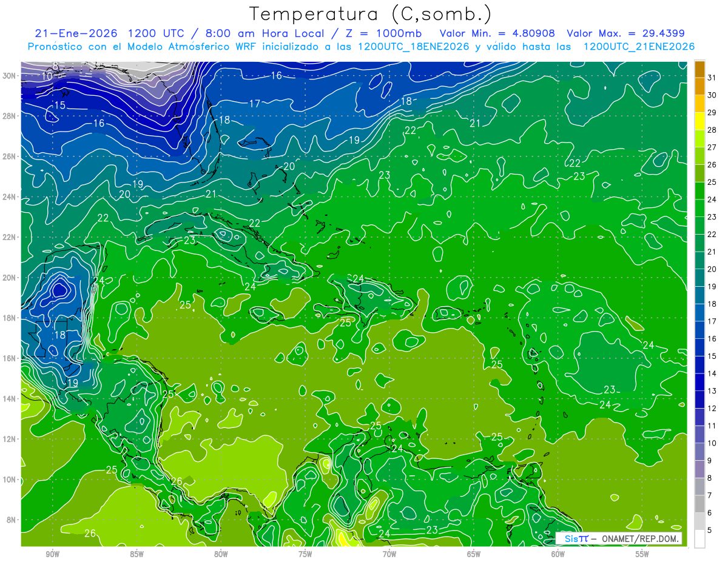Click the color scale value "12"

point(712,408)
